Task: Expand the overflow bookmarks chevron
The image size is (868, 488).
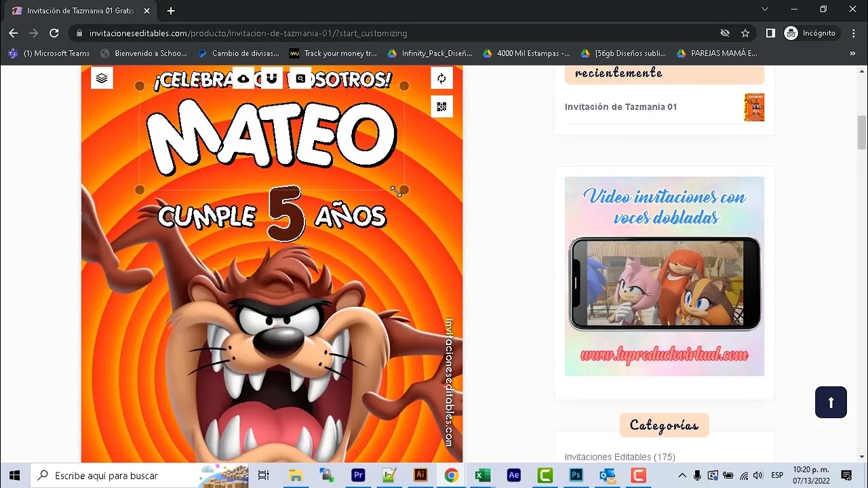Action: point(854,53)
